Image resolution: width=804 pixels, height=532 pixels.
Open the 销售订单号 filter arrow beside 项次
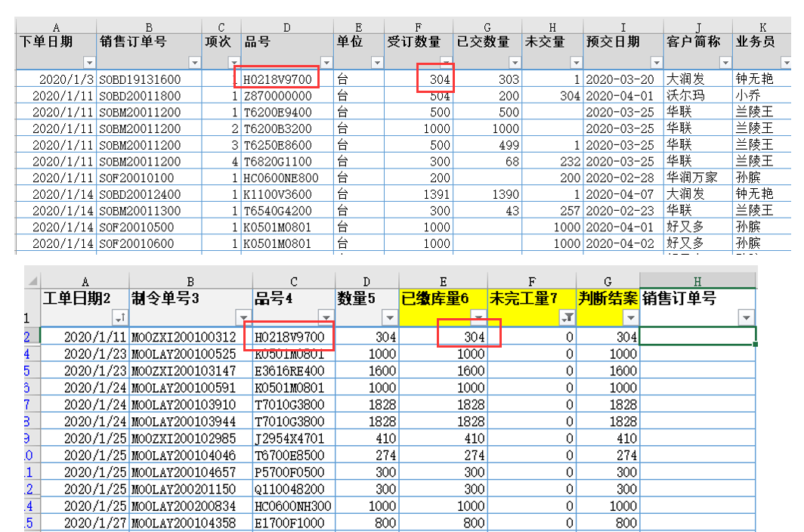[x=194, y=63]
